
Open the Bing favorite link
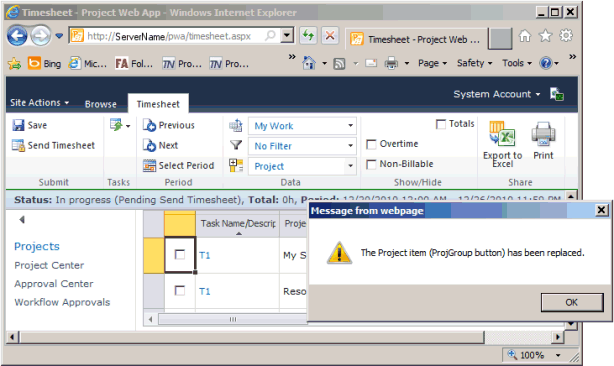point(44,63)
